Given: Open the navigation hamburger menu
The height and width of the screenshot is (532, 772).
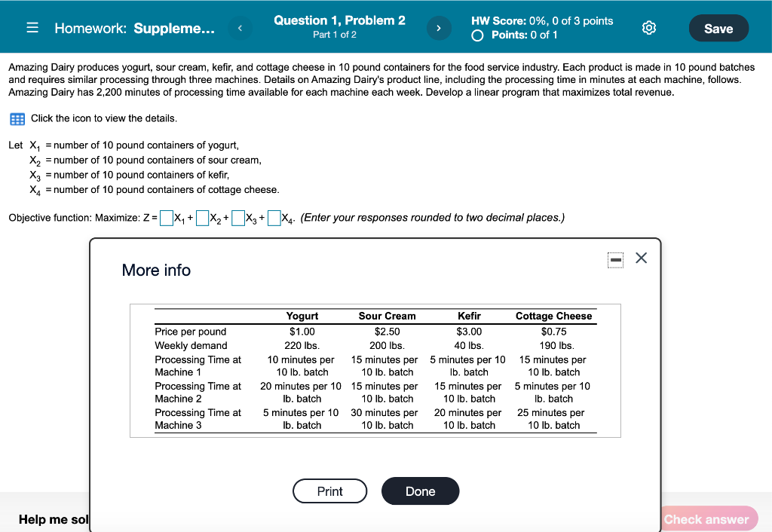Looking at the screenshot, I should 31,26.
